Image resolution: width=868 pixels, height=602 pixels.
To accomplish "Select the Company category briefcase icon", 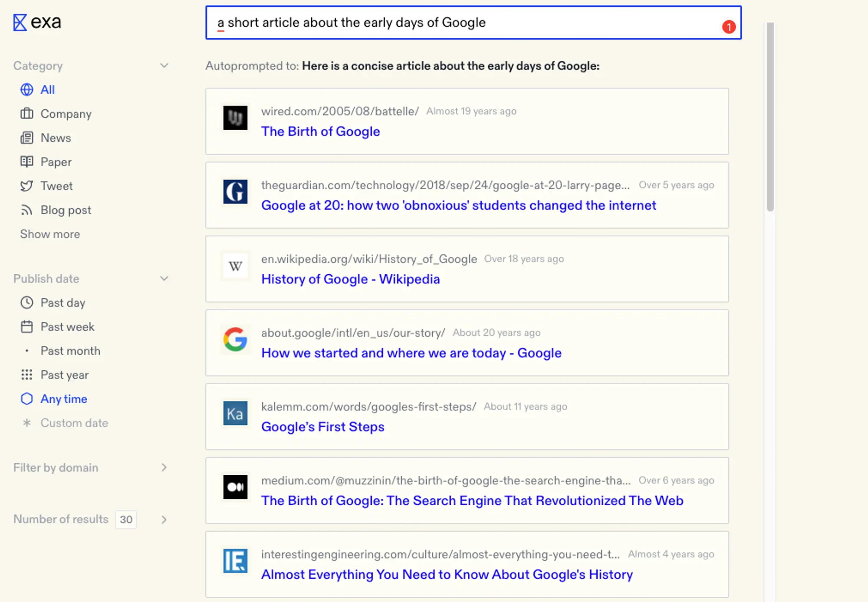I will [x=26, y=114].
